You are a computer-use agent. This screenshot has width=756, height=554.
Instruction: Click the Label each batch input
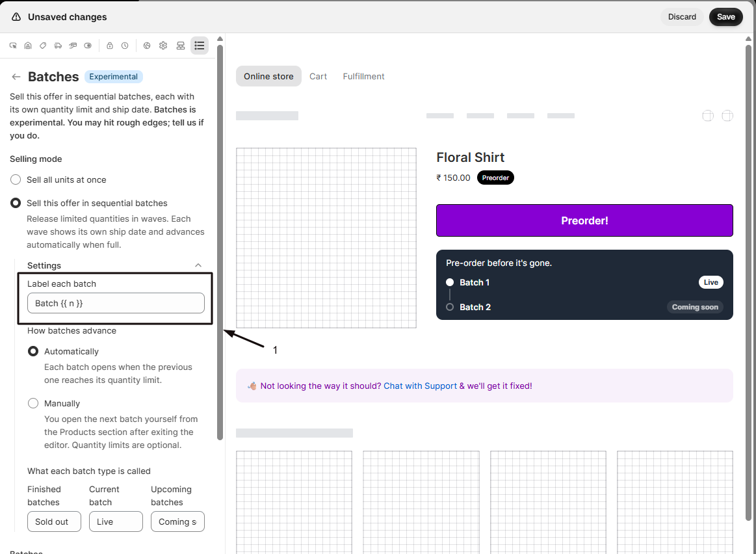(x=116, y=303)
